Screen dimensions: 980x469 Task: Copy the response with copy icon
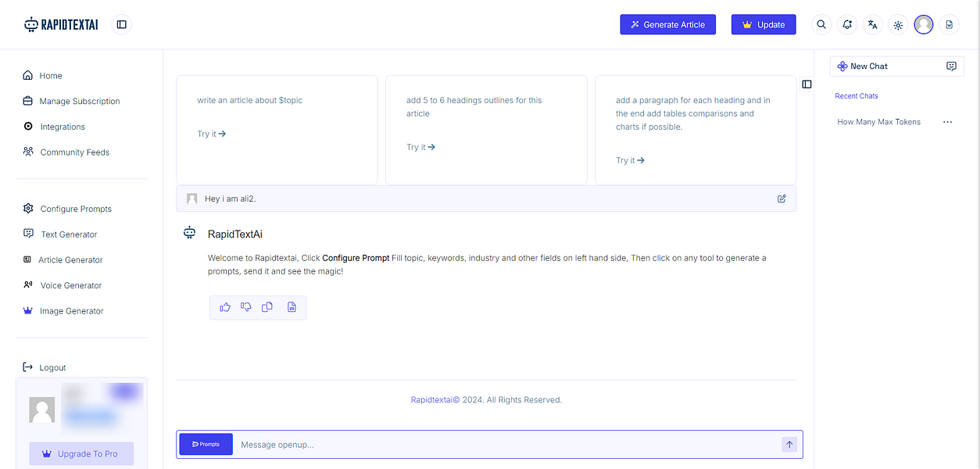267,307
